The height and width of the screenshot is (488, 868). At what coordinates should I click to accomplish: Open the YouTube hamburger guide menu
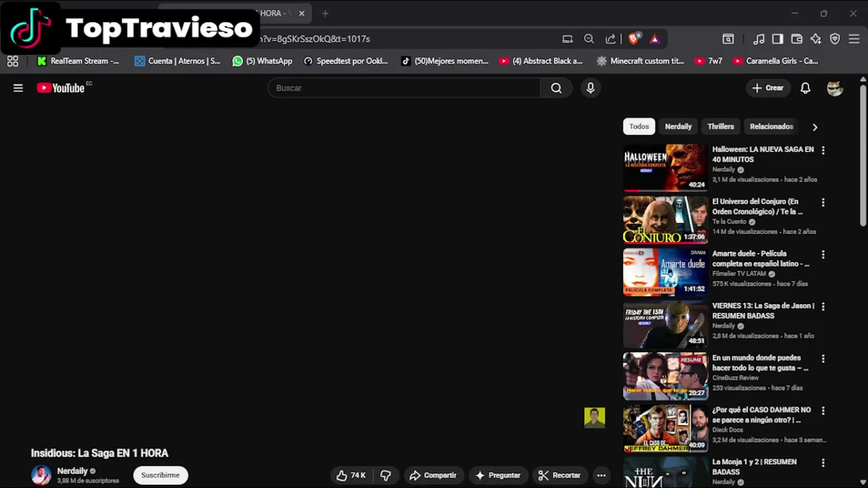[18, 88]
